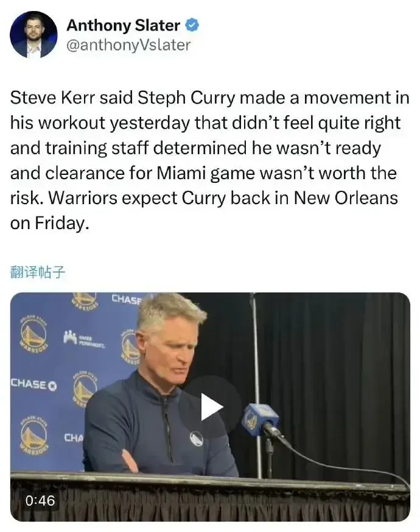Open the @anthonyVslater handle
Screen dimensions: 420x532
pos(128,45)
